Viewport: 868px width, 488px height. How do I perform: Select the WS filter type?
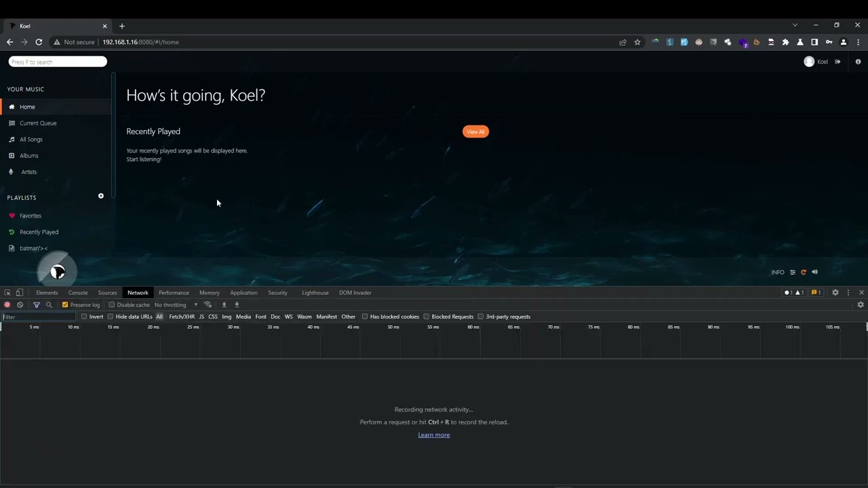(289, 317)
